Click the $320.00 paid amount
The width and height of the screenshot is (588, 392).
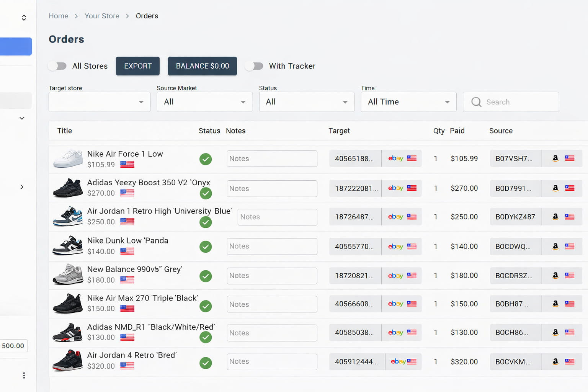coord(464,362)
